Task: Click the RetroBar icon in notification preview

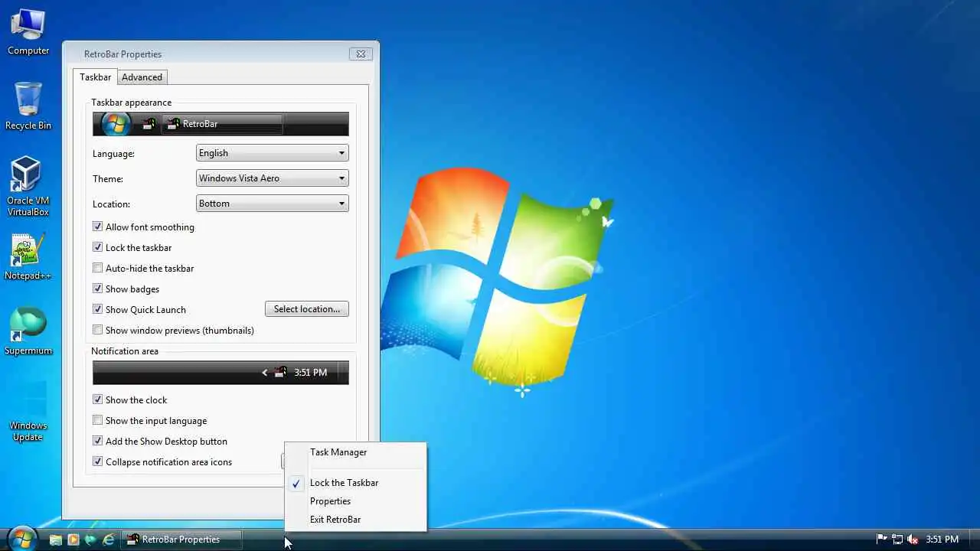Action: [x=280, y=373]
